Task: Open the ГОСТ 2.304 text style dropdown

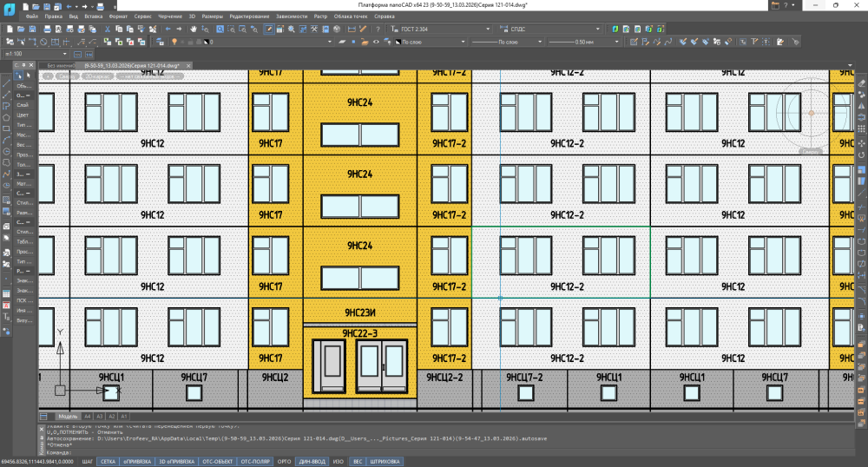Action: [x=488, y=29]
